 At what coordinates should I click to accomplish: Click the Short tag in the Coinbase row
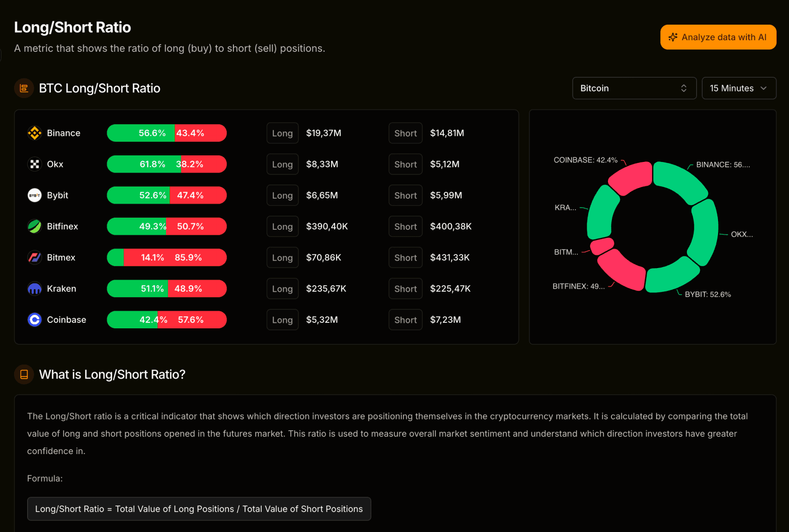(x=405, y=320)
